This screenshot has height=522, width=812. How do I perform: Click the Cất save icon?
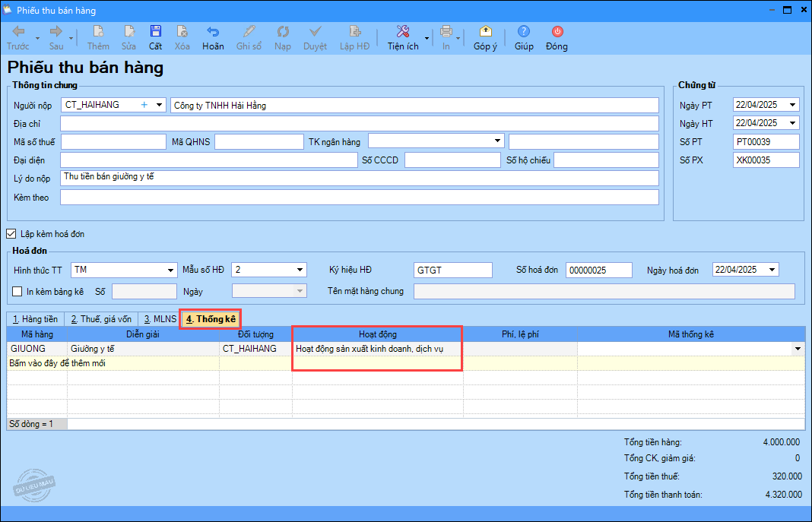click(155, 32)
